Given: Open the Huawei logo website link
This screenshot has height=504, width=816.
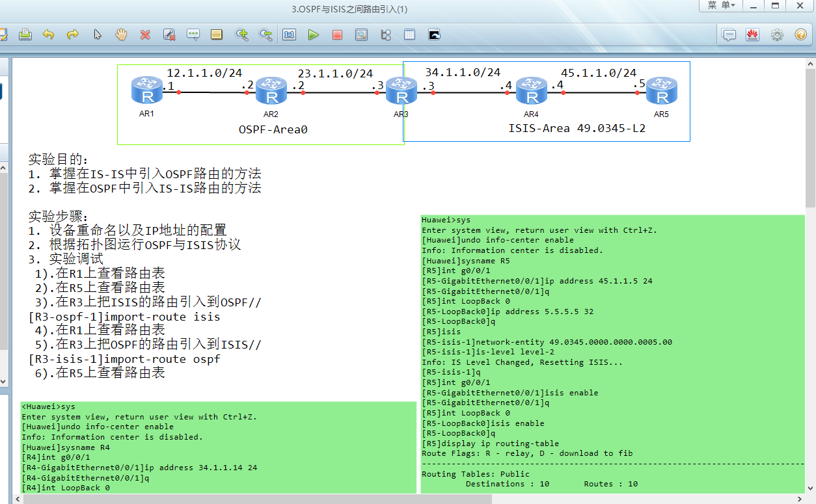Looking at the screenshot, I should point(752,34).
